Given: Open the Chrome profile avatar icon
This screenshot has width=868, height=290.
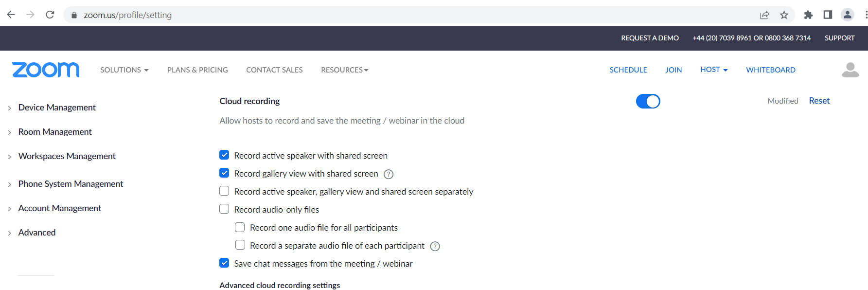Looking at the screenshot, I should click(848, 15).
